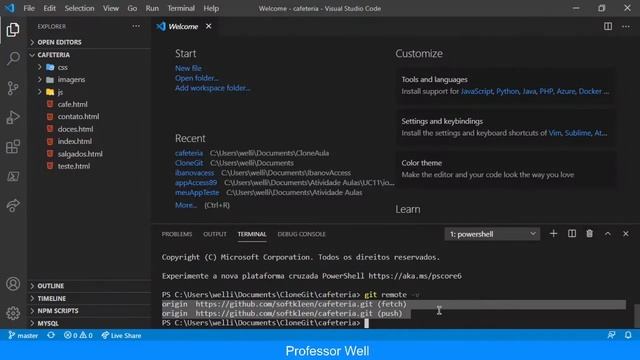Kill the terminal with trash icon
The width and height of the screenshot is (640, 360).
(589, 233)
